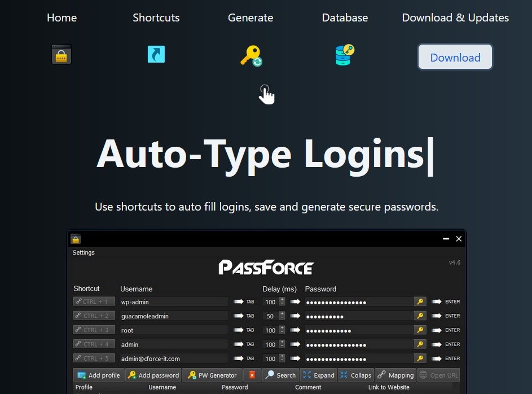Open the Home navigation link
This screenshot has width=532, height=394.
pyautogui.click(x=61, y=17)
